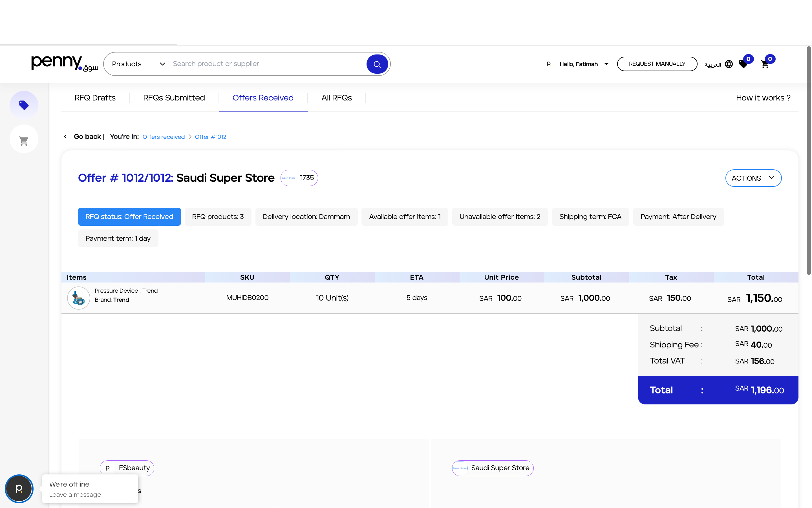Click the Saudi Super Store 1735 badge

pos(299,178)
